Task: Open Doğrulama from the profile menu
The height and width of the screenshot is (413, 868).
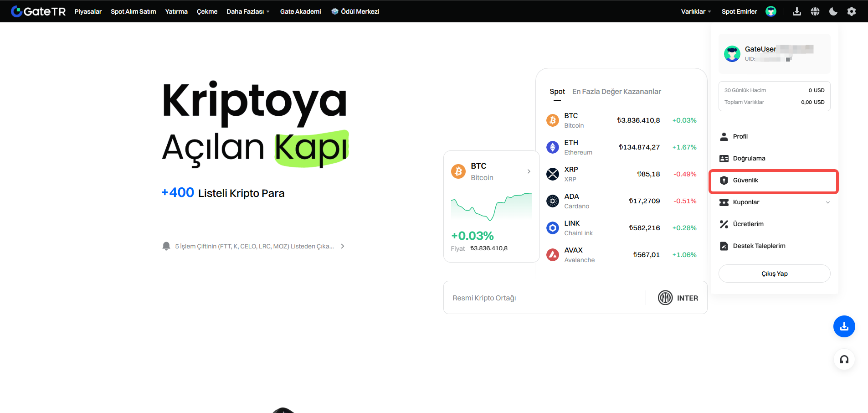Action: [749, 159]
